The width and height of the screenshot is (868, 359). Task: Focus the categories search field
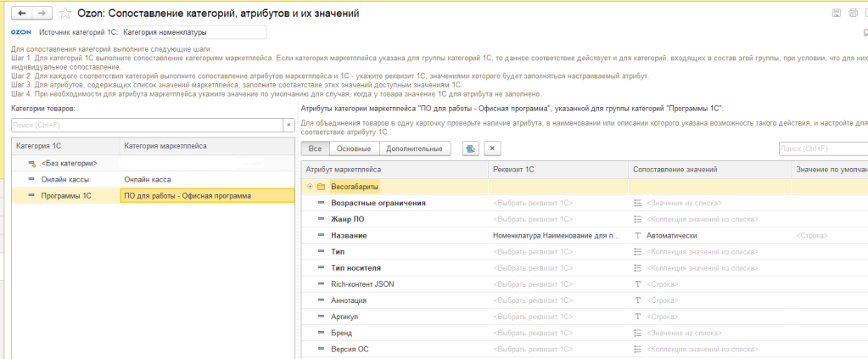pos(148,126)
